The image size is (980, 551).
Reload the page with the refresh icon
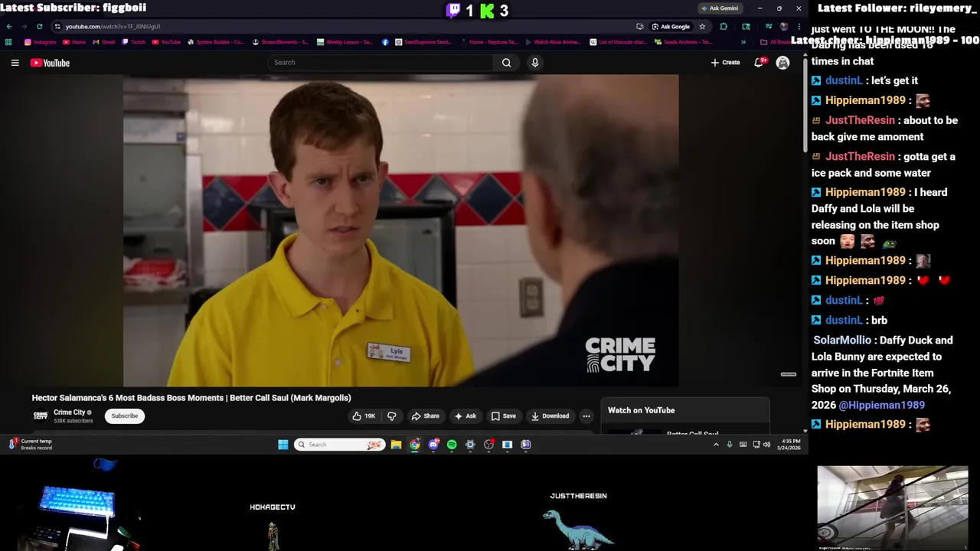pyautogui.click(x=39, y=27)
